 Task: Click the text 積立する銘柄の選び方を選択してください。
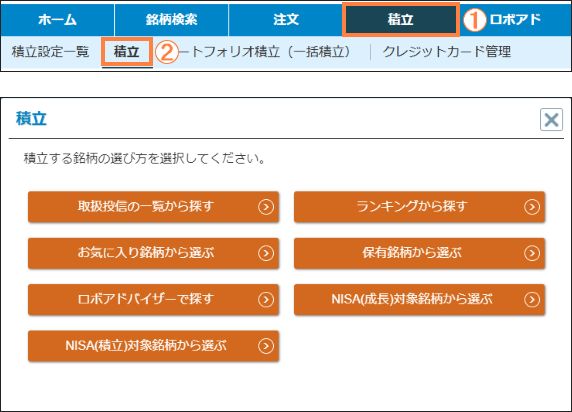tap(145, 159)
